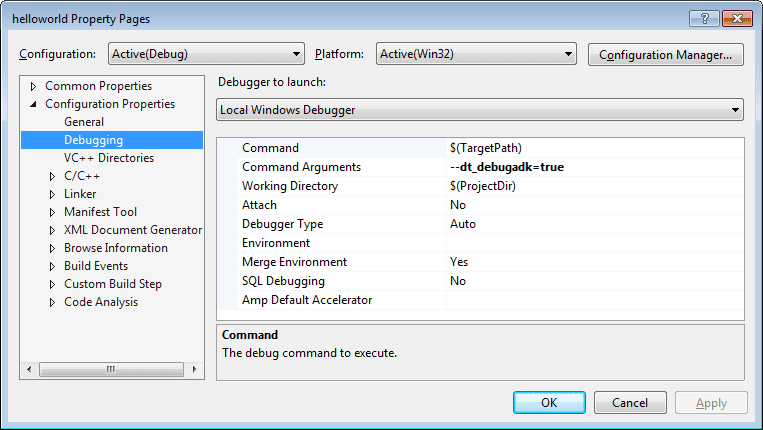
Task: Select the C/C++ tree label
Action: [x=82, y=176]
